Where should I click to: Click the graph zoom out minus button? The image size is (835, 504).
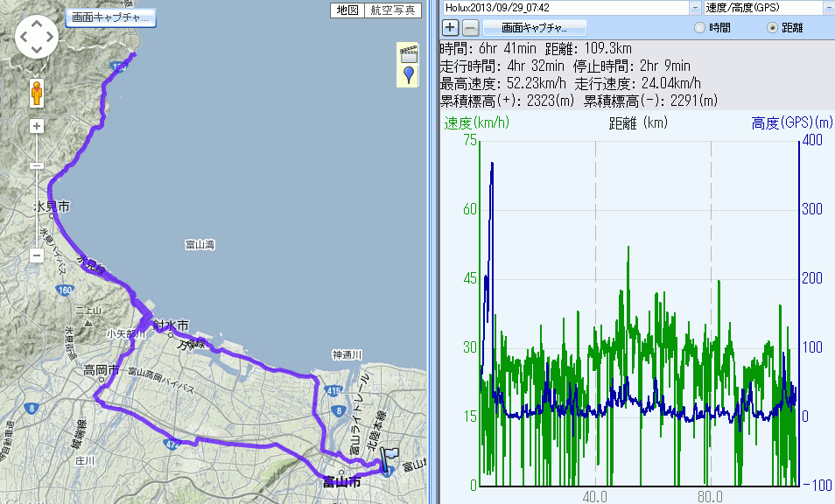pos(470,27)
